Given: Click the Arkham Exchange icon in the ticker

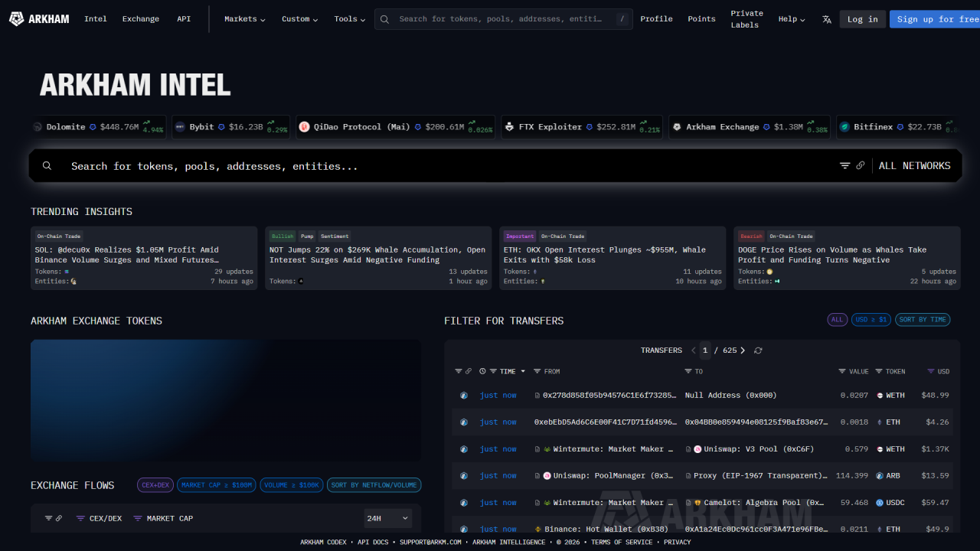Looking at the screenshot, I should (677, 127).
